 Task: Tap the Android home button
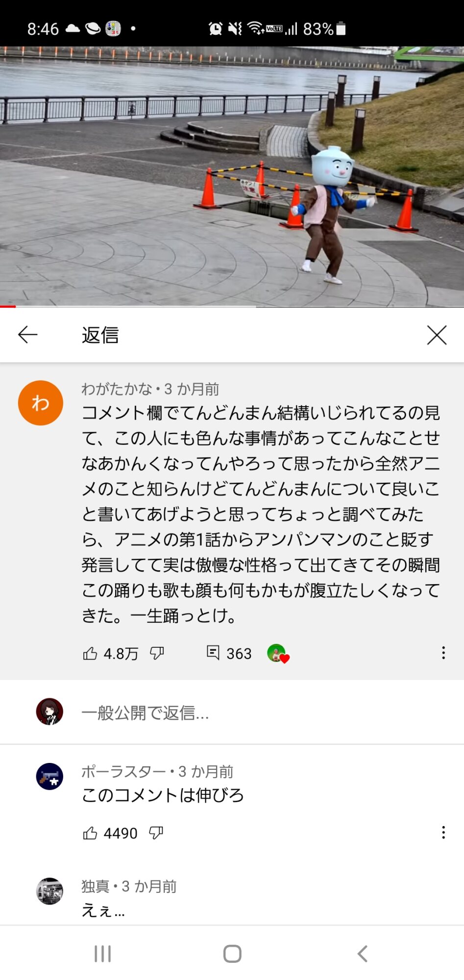(232, 954)
